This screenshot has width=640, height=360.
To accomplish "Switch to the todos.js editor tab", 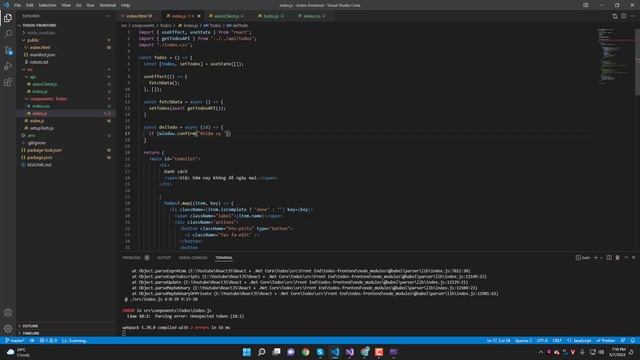I will tap(271, 16).
